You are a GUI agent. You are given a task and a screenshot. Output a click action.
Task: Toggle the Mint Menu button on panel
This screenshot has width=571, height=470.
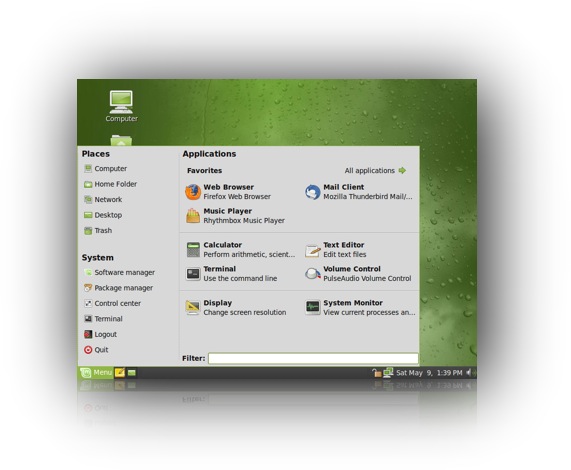96,372
